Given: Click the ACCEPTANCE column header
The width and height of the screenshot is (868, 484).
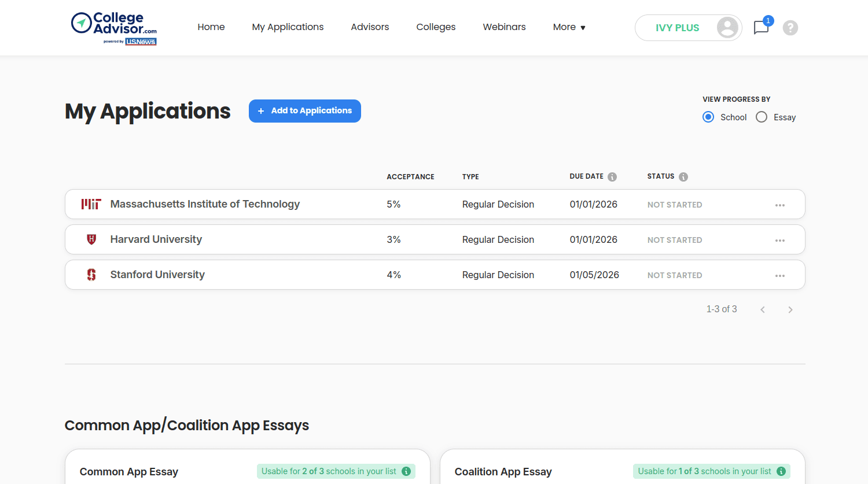Looking at the screenshot, I should coord(410,177).
